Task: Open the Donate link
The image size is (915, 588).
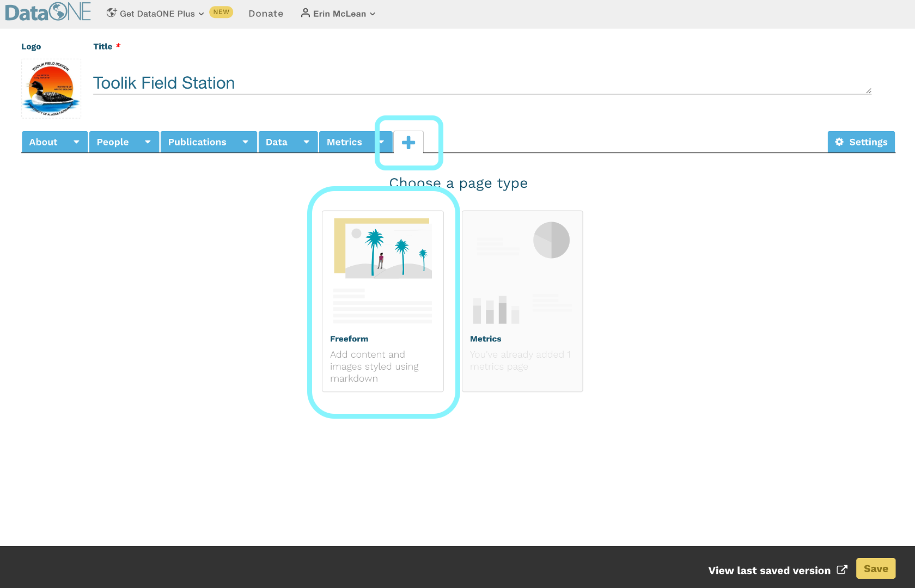Action: coord(266,14)
